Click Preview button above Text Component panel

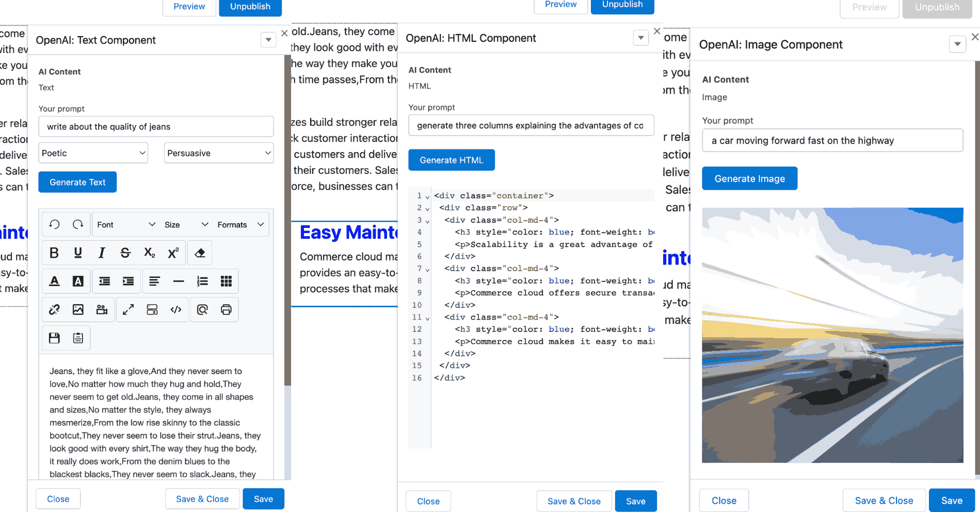click(189, 7)
